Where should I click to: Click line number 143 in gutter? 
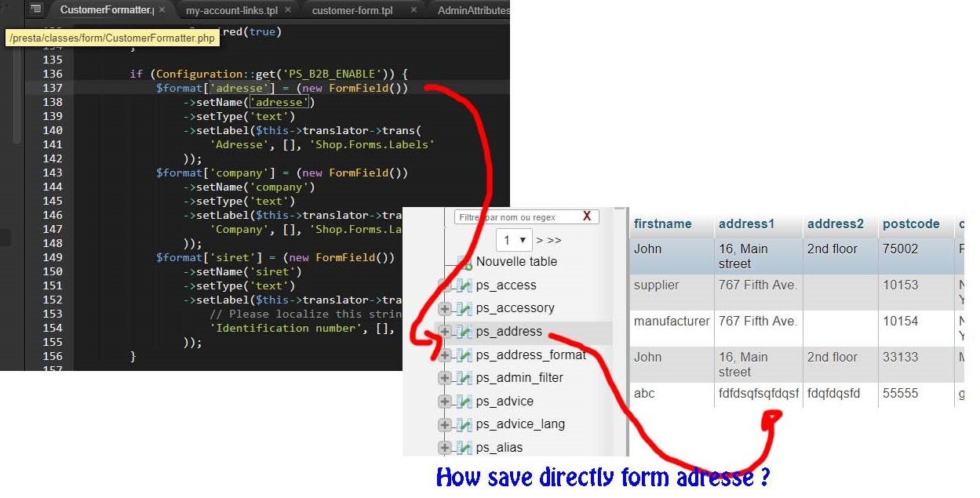[x=53, y=173]
